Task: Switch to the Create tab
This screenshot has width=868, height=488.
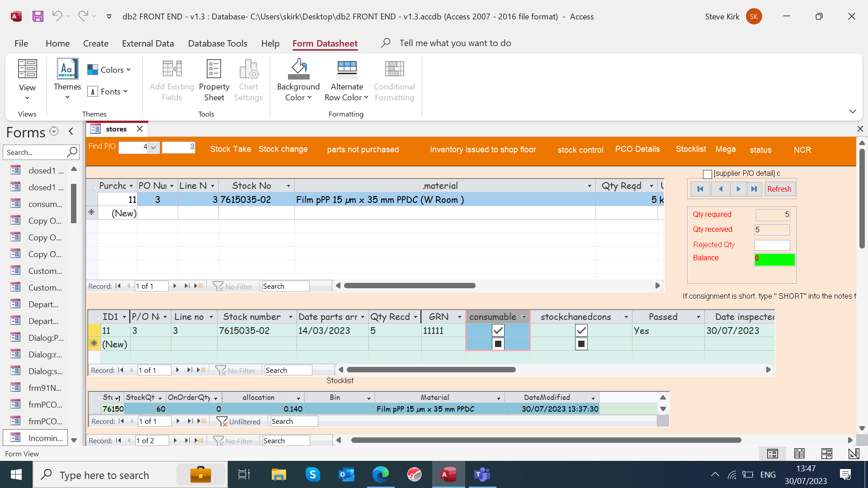Action: coord(96,43)
